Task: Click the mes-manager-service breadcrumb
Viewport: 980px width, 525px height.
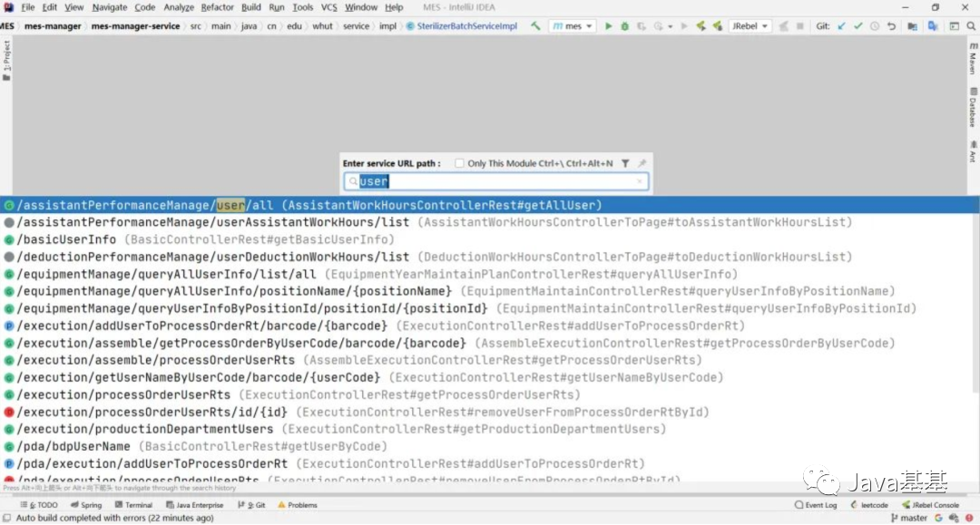Action: (135, 26)
